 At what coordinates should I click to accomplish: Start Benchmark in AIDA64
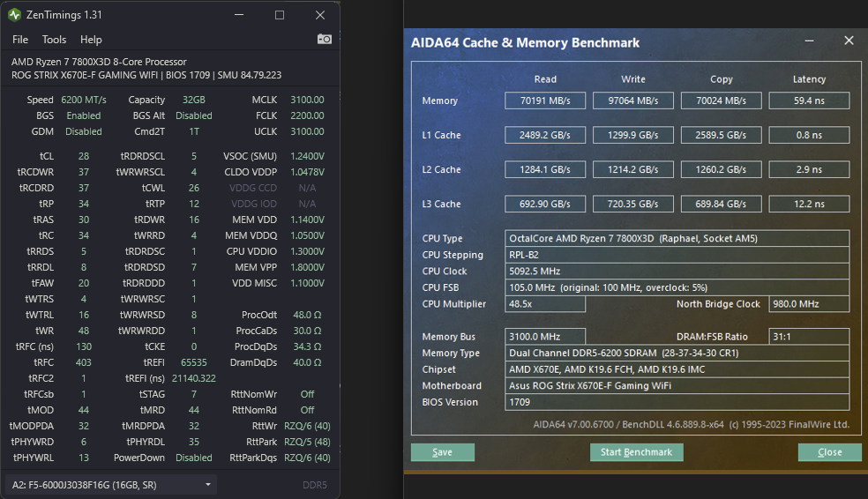[636, 452]
